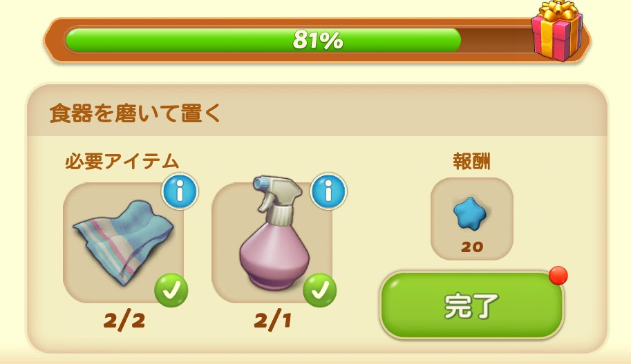Screen dimensions: 631x364
Task: Click the green 完了 button
Action: (471, 305)
